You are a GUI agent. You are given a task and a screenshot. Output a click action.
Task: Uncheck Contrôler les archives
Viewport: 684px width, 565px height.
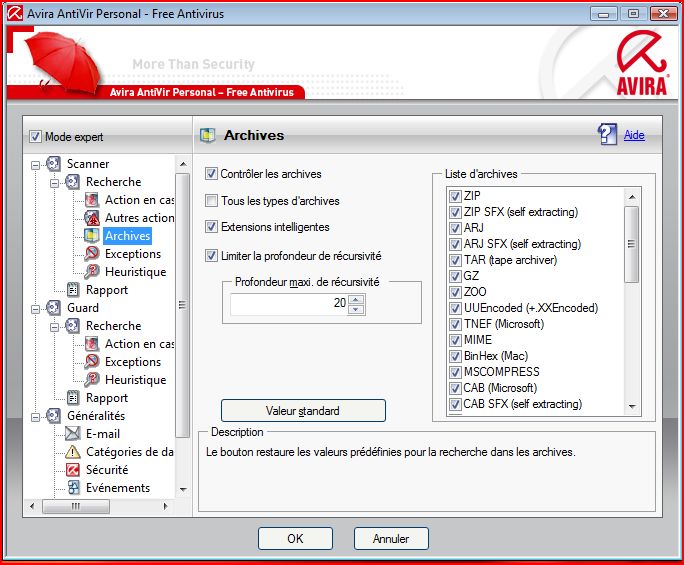(211, 174)
